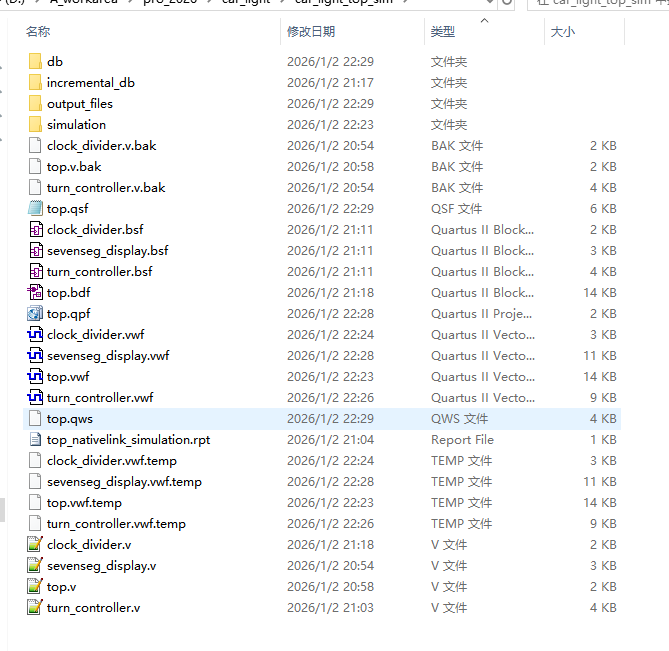
Task: Select the top.qsf settings file icon
Action: pyautogui.click(x=35, y=208)
